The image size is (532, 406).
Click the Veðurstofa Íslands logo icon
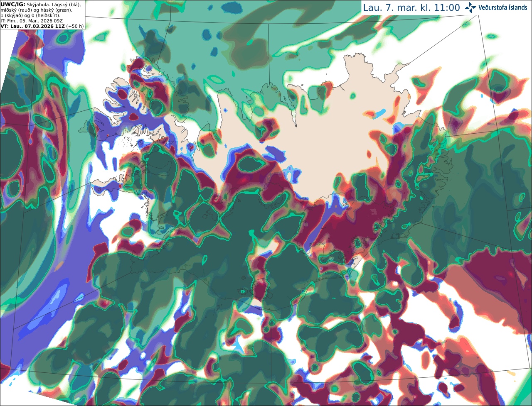(470, 7)
